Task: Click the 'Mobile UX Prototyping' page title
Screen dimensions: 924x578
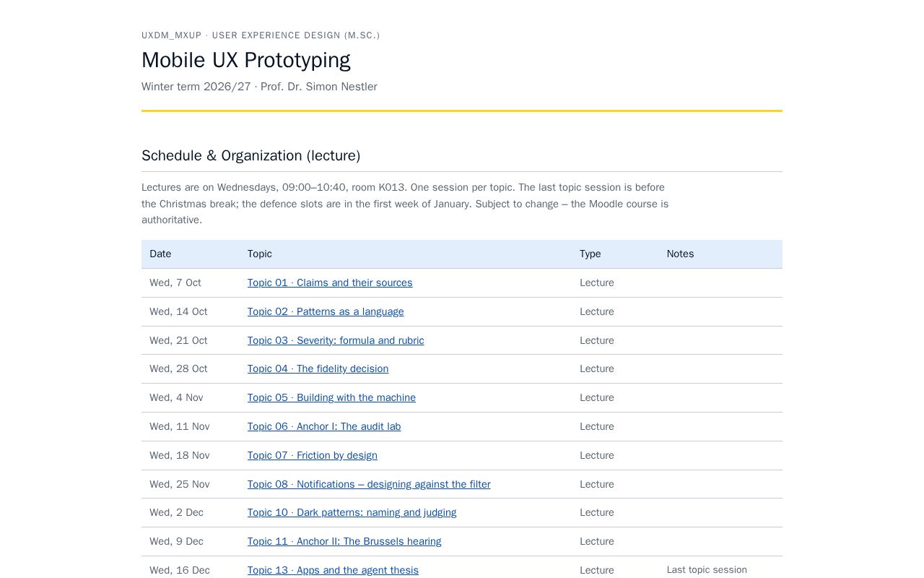Action: [x=246, y=60]
